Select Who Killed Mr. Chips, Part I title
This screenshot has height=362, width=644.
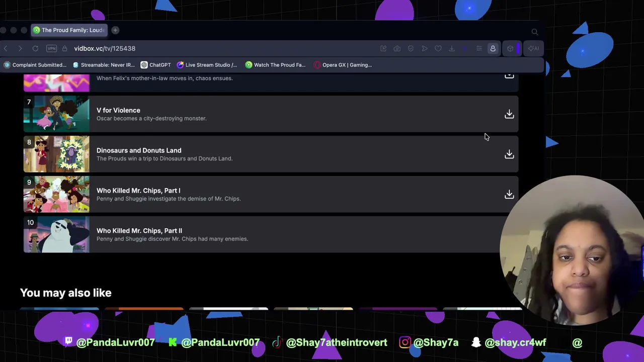tap(138, 191)
